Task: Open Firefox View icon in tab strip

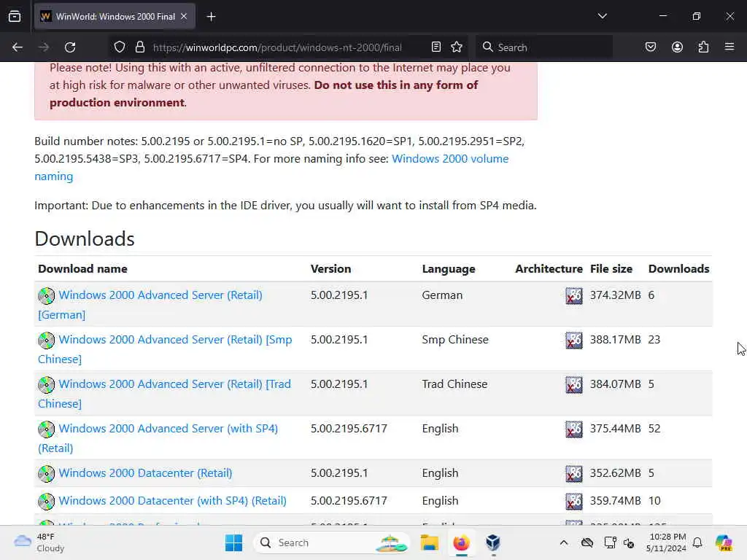Action: point(15,16)
